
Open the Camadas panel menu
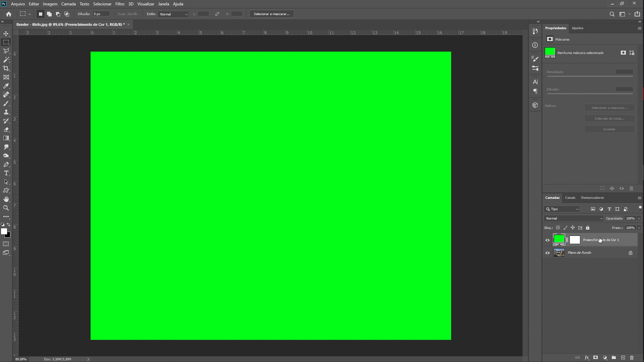(639, 198)
